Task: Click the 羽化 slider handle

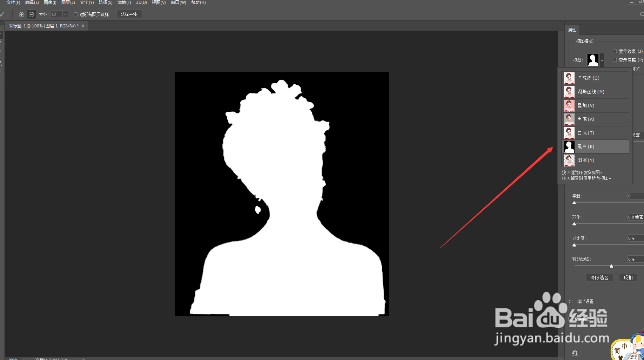Action: pos(574,224)
